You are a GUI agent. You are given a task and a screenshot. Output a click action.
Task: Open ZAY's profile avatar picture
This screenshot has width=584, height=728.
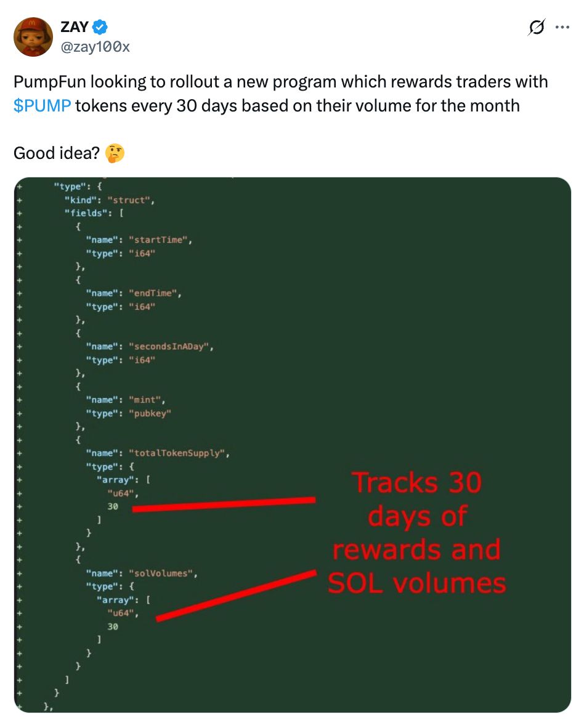click(33, 37)
